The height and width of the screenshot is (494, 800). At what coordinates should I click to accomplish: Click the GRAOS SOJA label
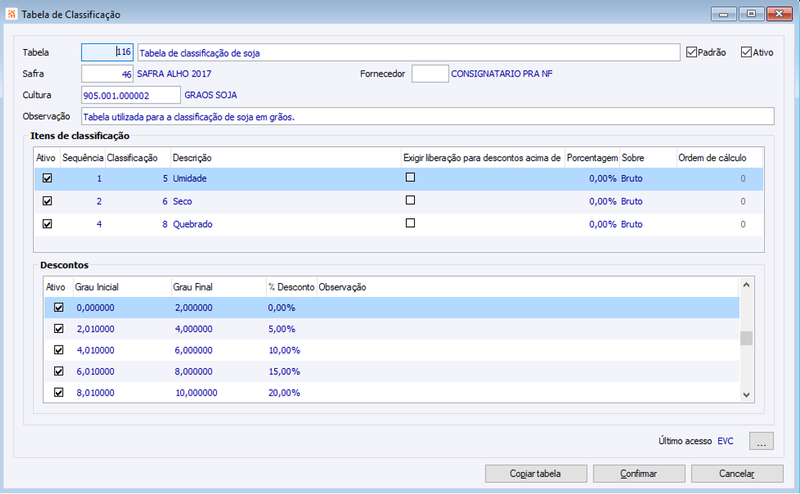pos(211,95)
